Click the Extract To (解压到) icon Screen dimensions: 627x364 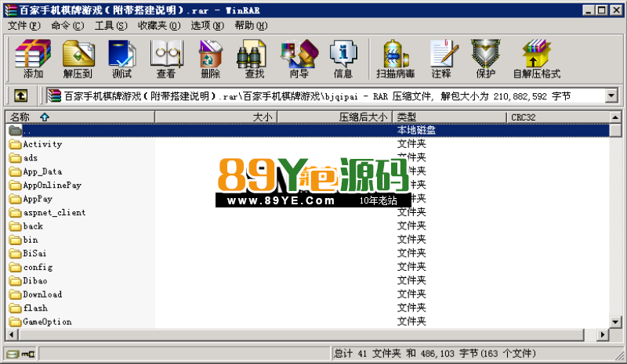(78, 59)
